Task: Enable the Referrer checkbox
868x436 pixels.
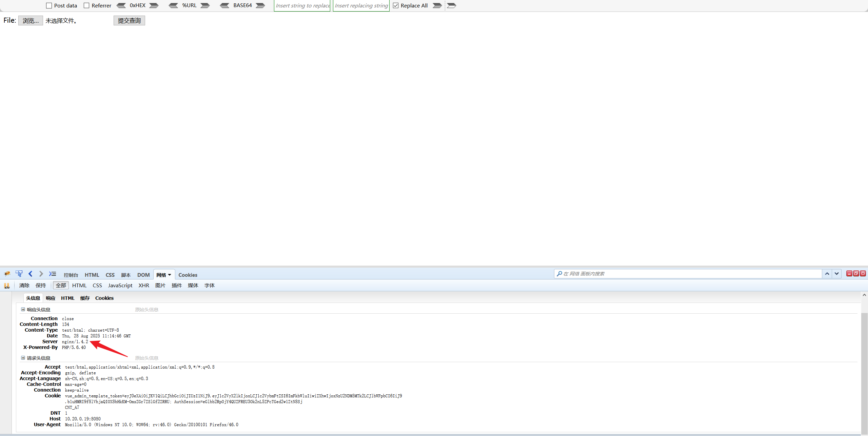Action: point(86,5)
